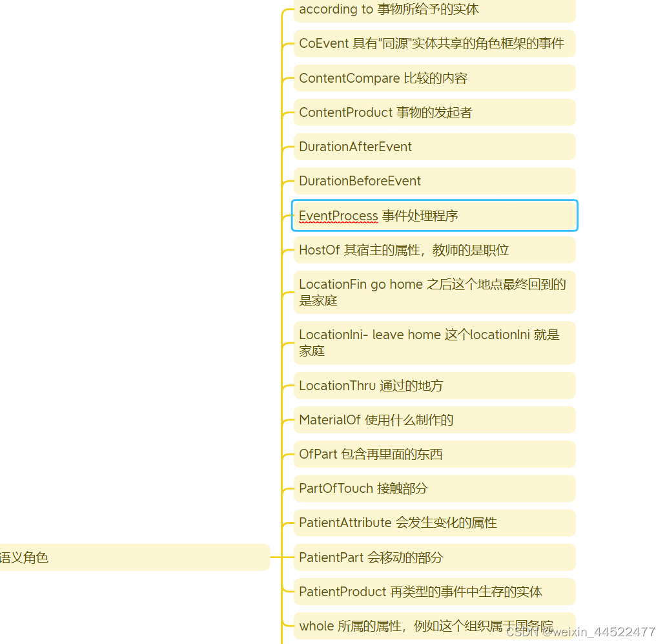Click the PatientProduct node
Viewport: 665px width, 644px height.
click(435, 592)
